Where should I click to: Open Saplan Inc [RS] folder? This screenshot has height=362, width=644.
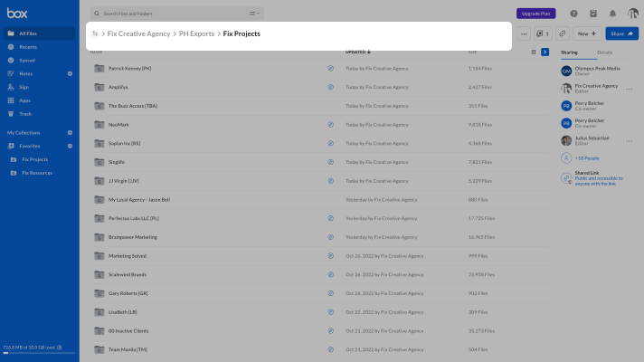tap(125, 143)
